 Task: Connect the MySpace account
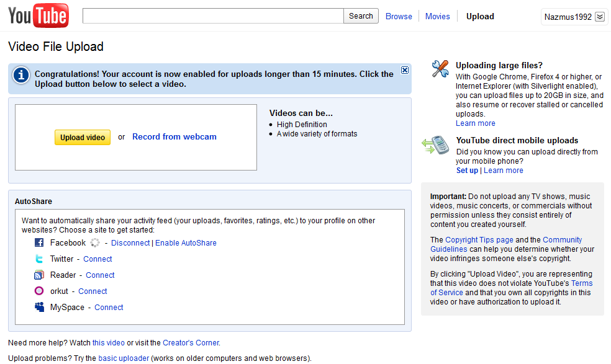coord(109,307)
